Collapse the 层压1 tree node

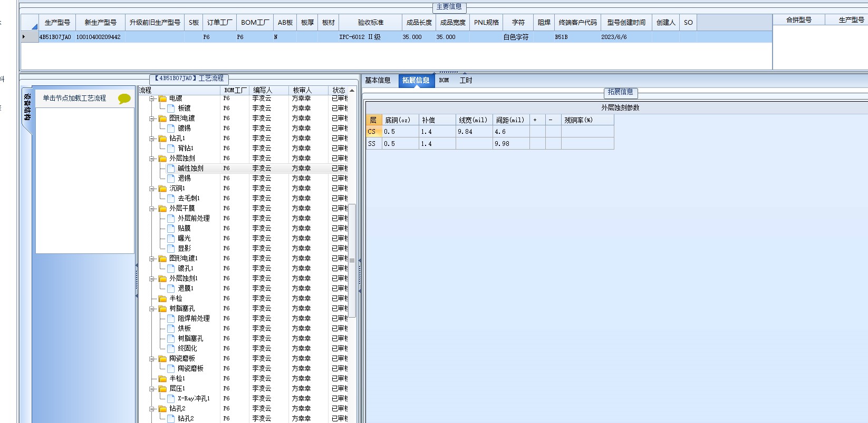tap(152, 389)
